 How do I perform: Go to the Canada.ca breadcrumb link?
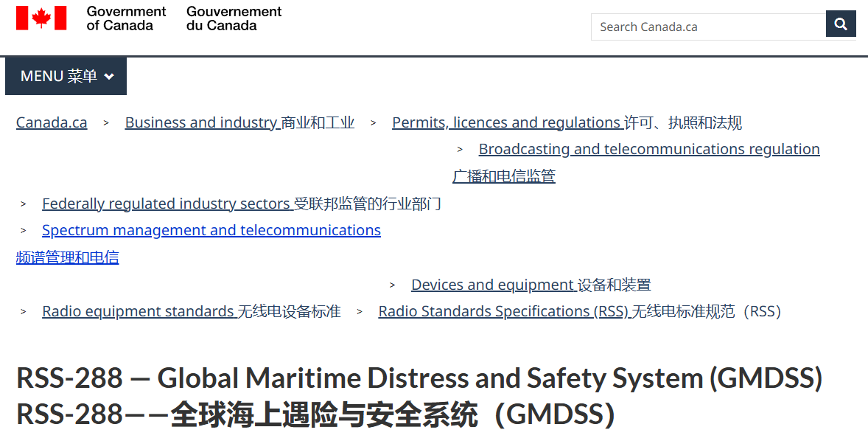[x=52, y=122]
